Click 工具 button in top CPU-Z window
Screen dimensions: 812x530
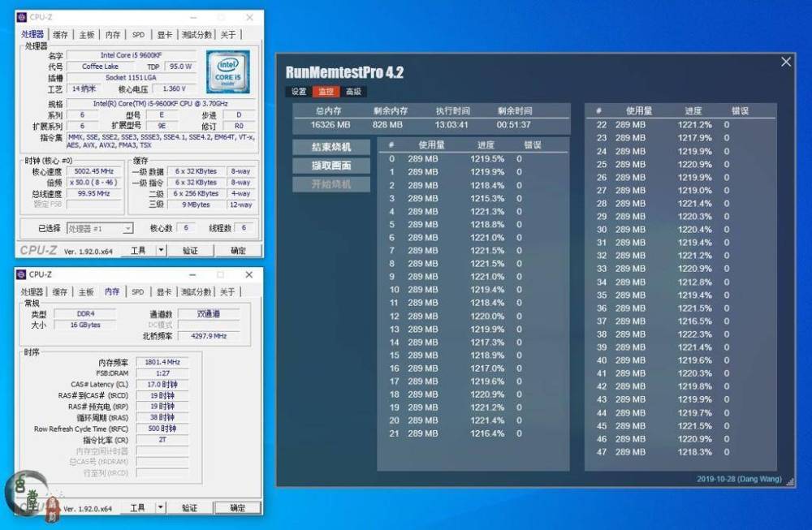tap(138, 251)
